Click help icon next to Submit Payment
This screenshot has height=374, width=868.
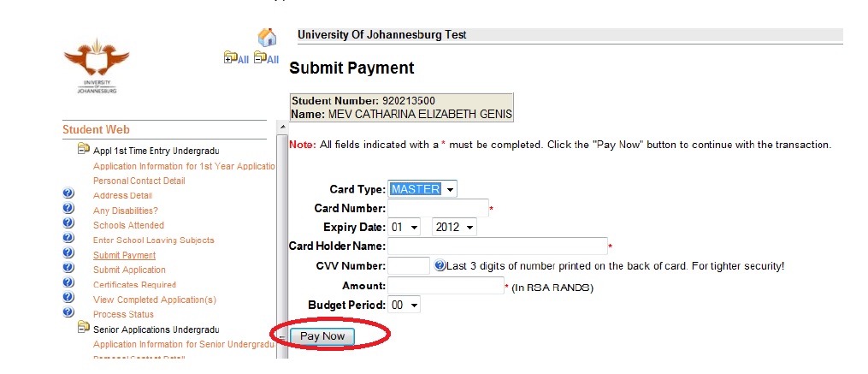click(69, 253)
